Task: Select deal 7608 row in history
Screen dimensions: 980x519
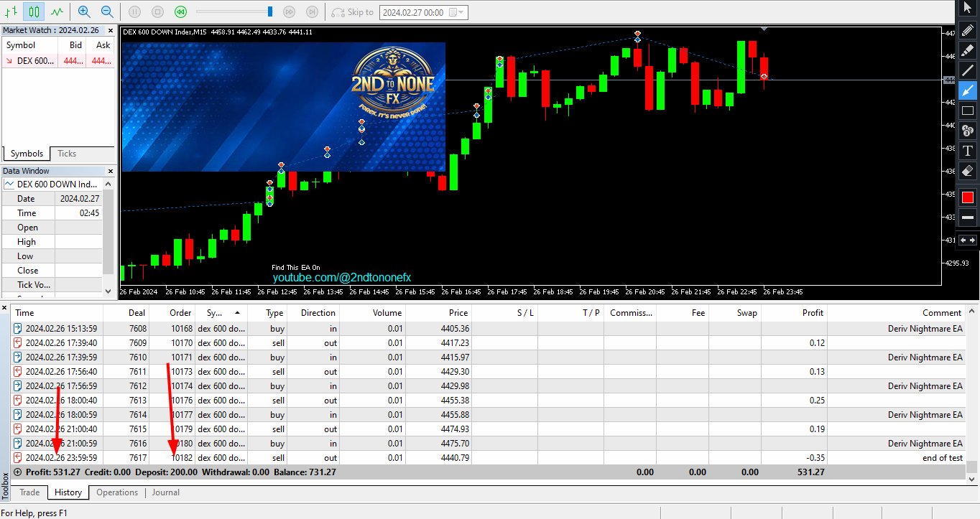Action: pyautogui.click(x=489, y=328)
